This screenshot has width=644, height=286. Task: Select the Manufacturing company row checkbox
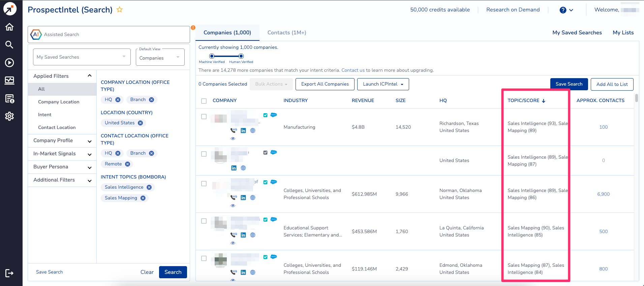[204, 117]
